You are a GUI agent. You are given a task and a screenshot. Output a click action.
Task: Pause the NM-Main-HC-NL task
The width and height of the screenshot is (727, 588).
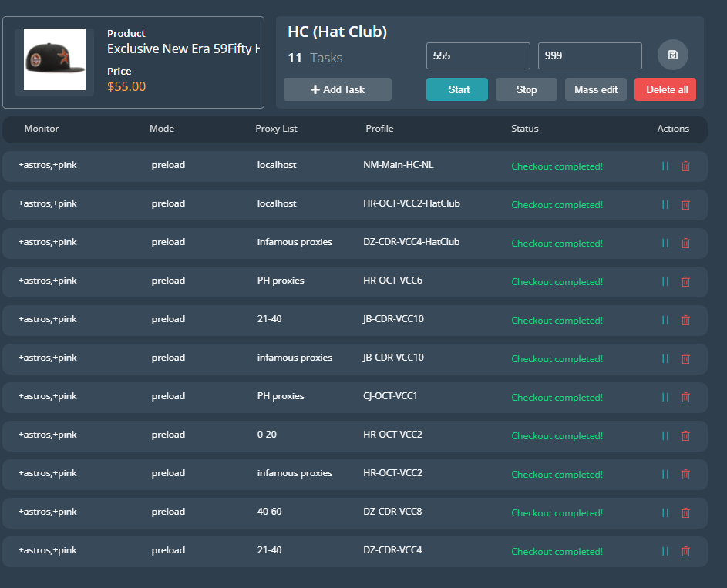665,166
